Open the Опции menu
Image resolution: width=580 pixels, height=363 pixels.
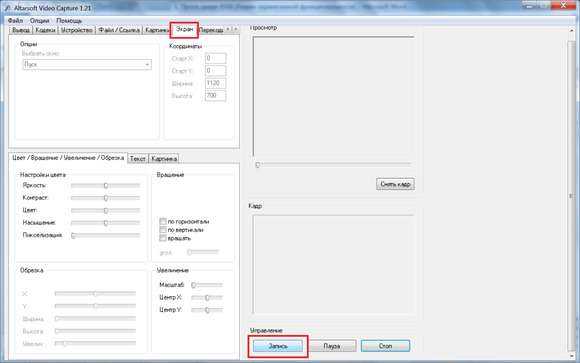tap(39, 20)
